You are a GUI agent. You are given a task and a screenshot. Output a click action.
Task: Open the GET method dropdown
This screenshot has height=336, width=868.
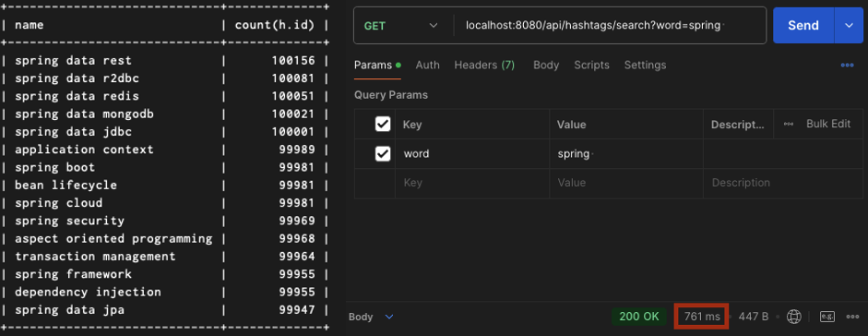(x=400, y=26)
